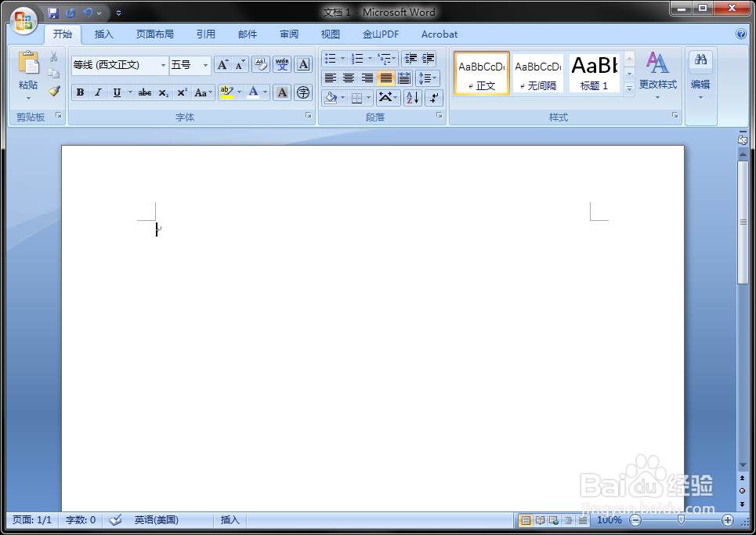Toggle strikethrough abc formatting

145,92
